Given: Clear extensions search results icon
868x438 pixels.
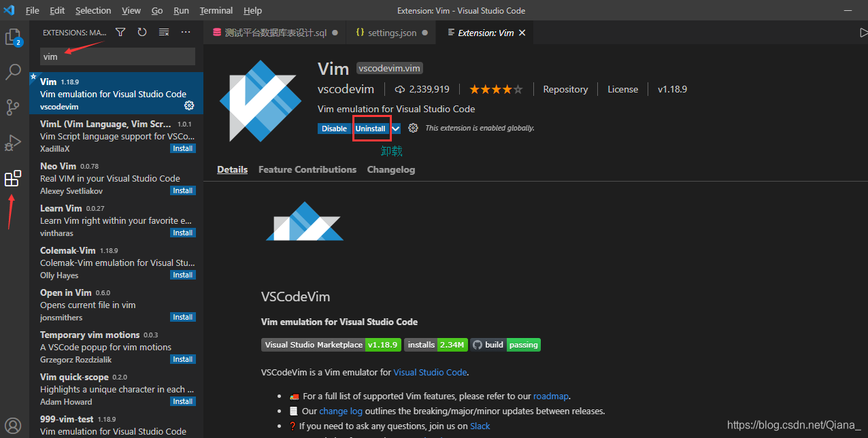Looking at the screenshot, I should 164,32.
